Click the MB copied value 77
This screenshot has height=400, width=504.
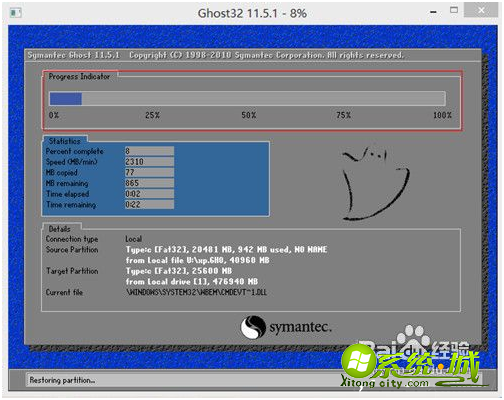149,172
